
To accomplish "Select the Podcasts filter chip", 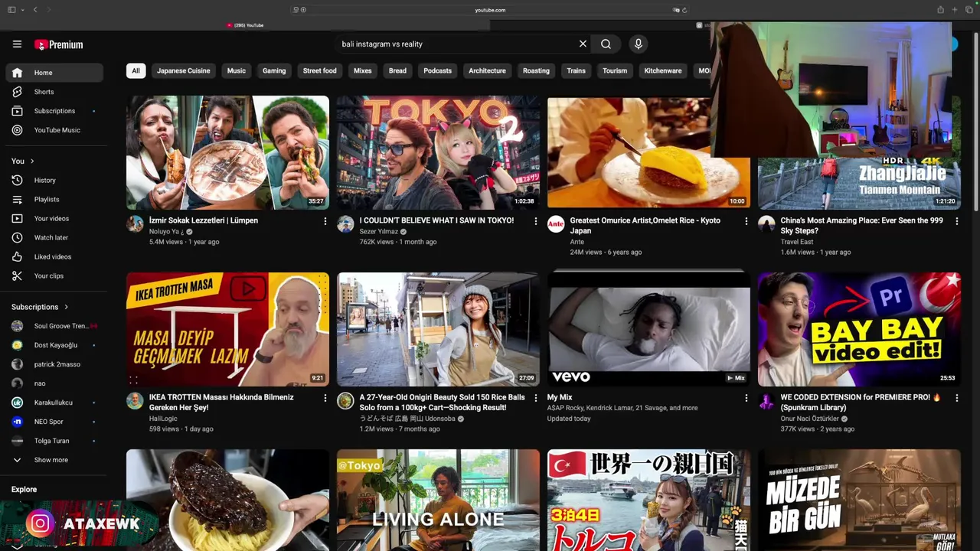I will 438,70.
